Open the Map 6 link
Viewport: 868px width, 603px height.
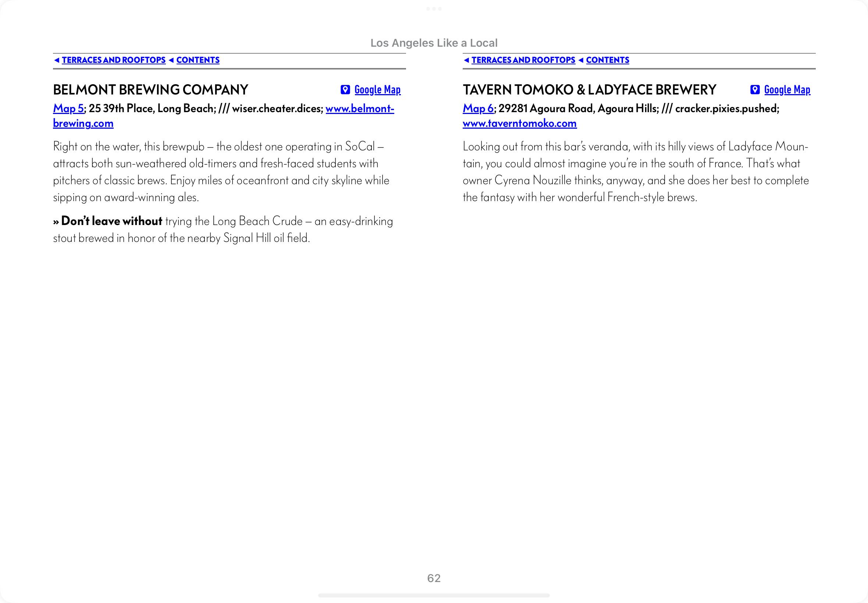[x=478, y=108]
